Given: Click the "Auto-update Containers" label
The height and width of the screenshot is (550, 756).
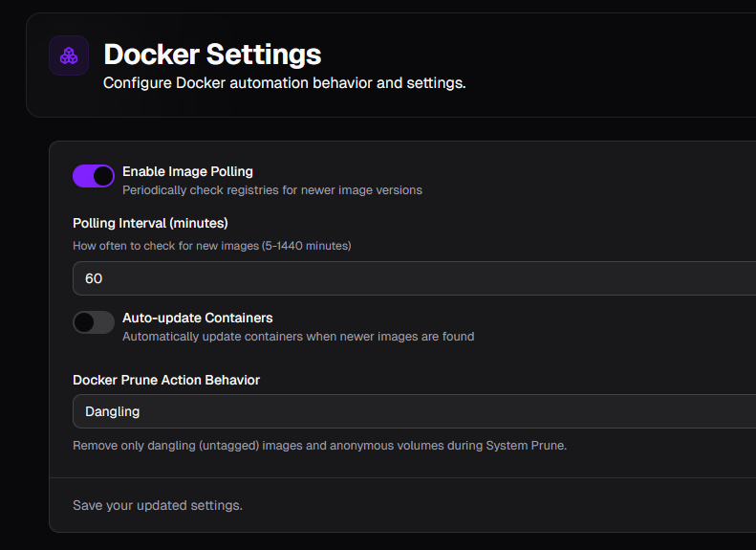Looking at the screenshot, I should (x=198, y=318).
